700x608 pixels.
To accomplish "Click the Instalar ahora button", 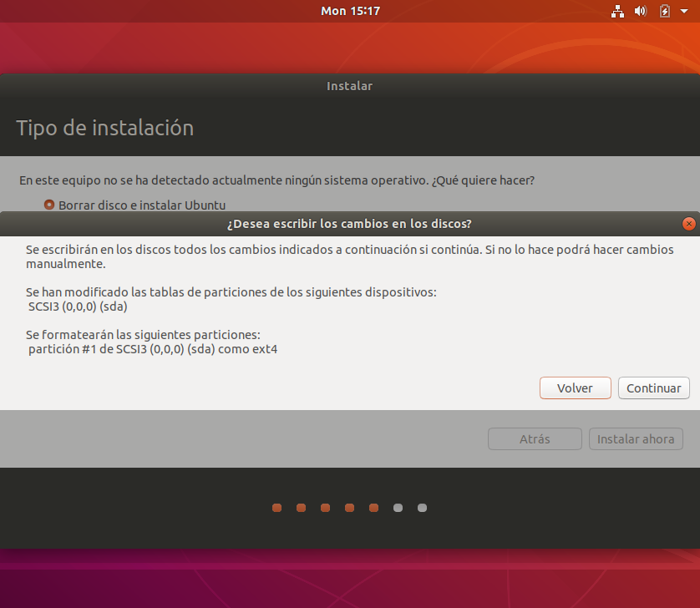I will click(636, 438).
